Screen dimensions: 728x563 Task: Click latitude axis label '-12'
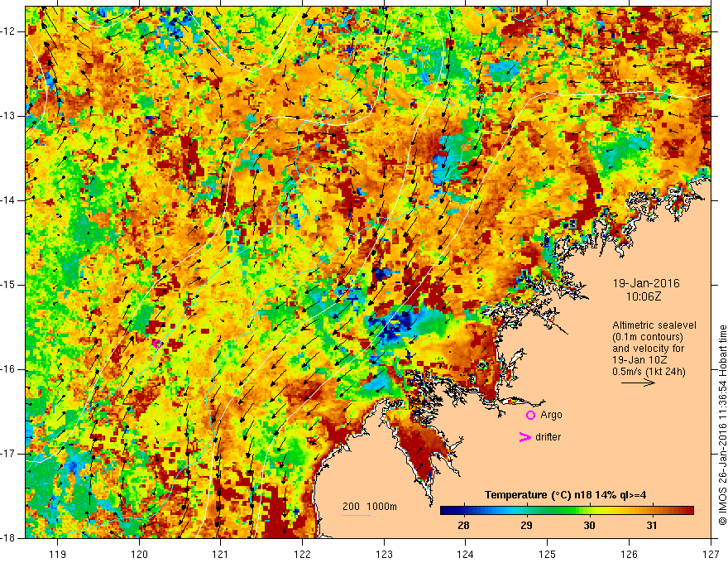tap(9, 31)
